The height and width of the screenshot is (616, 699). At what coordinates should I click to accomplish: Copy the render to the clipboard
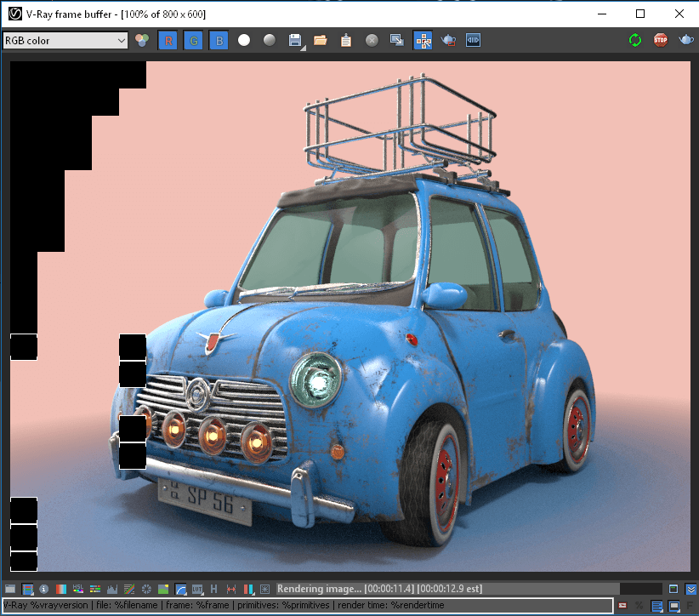pos(346,40)
